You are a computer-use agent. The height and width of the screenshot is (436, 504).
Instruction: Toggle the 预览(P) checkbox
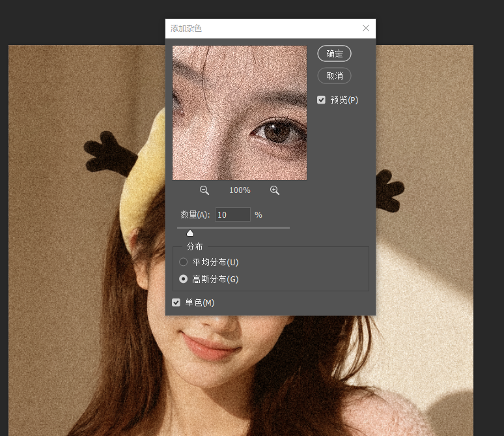(x=321, y=100)
